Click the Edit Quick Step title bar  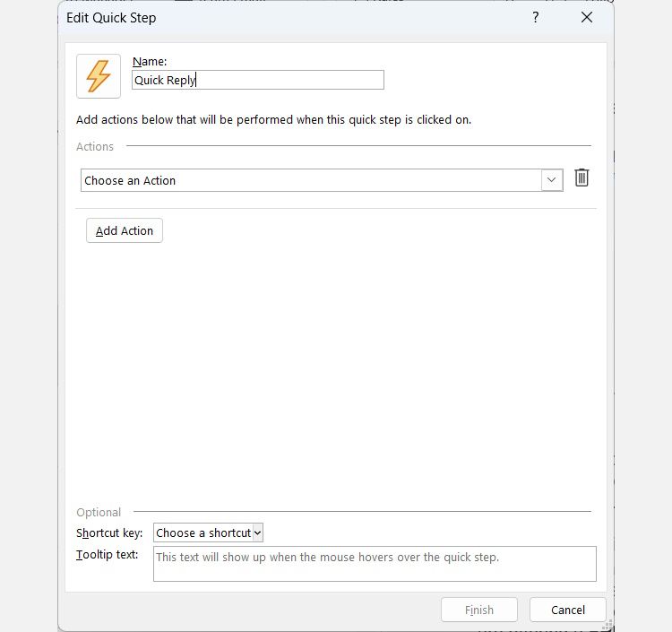tap(269, 17)
